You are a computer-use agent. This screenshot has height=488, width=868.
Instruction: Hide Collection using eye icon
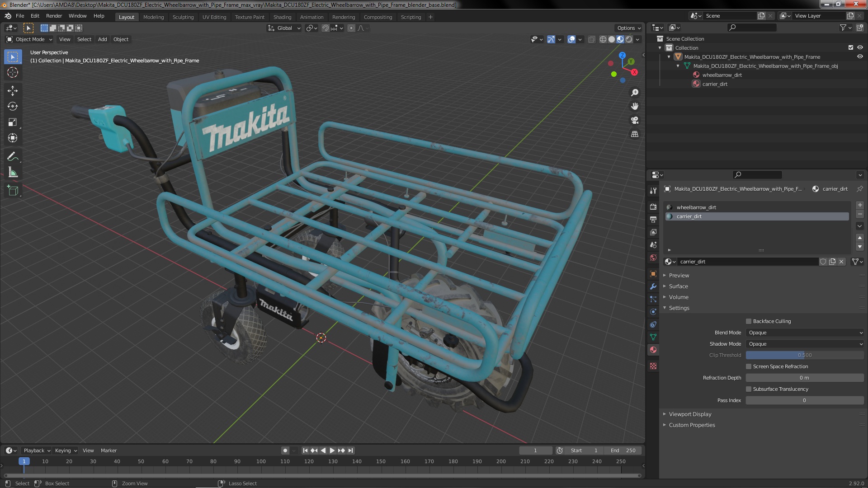click(860, 47)
